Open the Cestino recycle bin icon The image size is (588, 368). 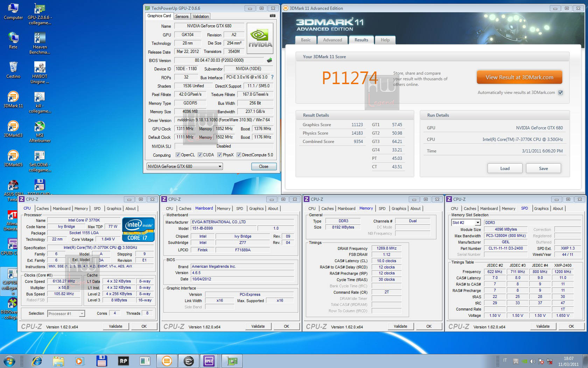(13, 70)
